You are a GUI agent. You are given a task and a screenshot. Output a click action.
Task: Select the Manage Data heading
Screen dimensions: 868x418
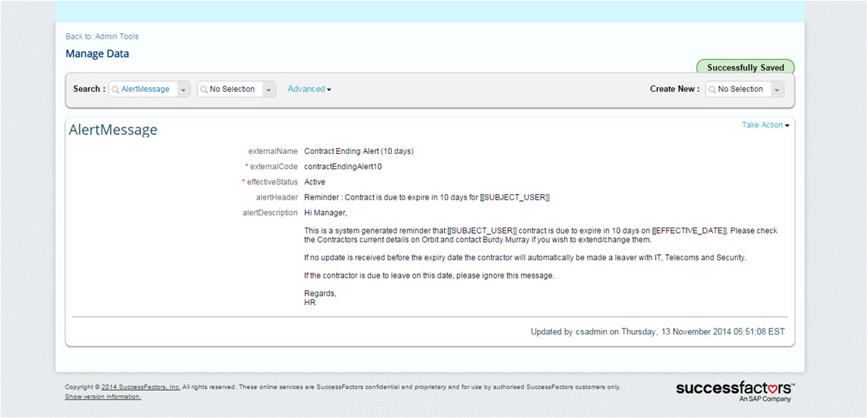(x=97, y=54)
